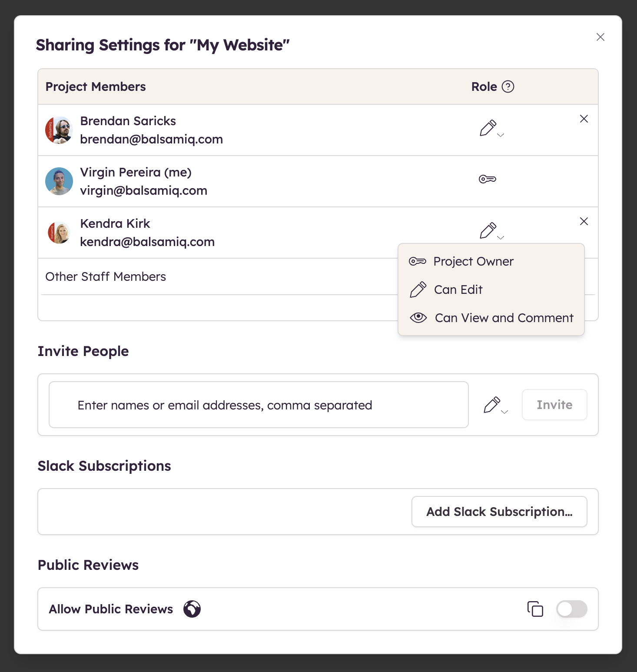Click Virgin Pereira's avatar photo

click(59, 181)
